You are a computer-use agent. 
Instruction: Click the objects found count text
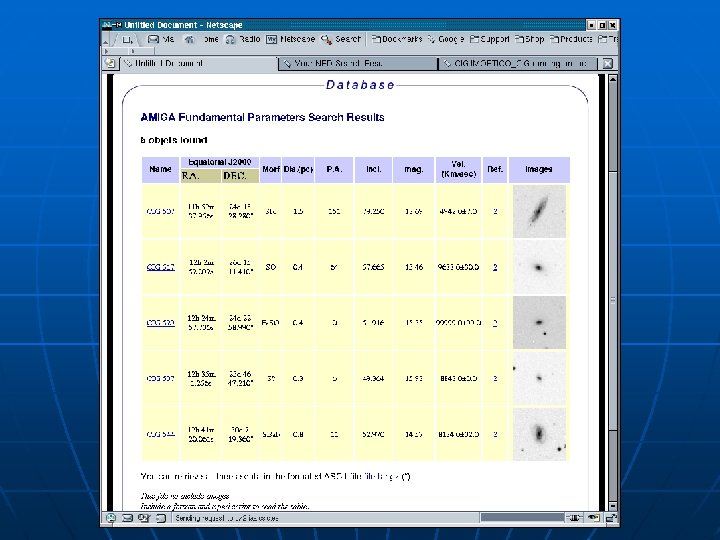pyautogui.click(x=174, y=140)
